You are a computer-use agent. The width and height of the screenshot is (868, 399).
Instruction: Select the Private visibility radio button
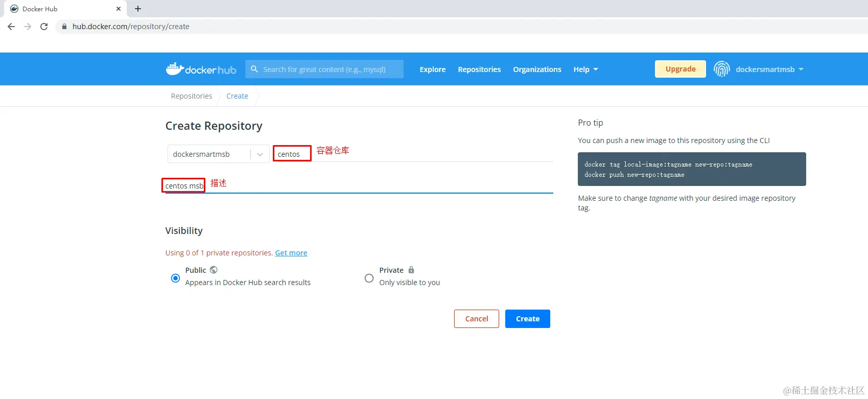369,278
